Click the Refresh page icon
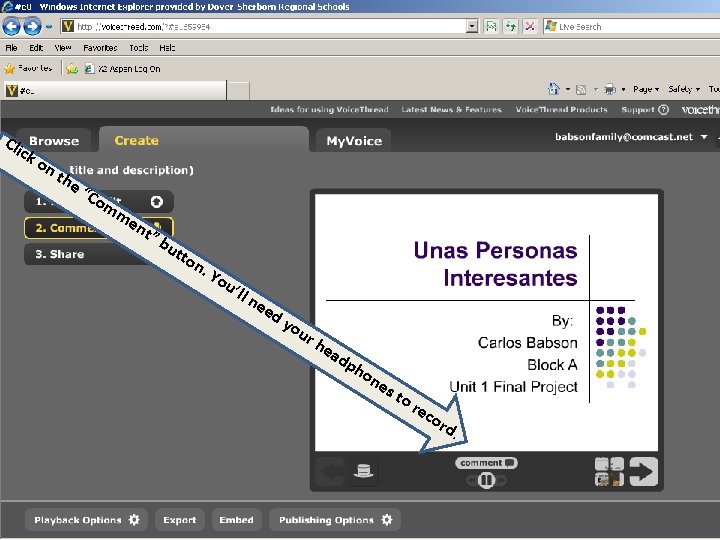Viewport: 720px width, 540px height. [510, 27]
